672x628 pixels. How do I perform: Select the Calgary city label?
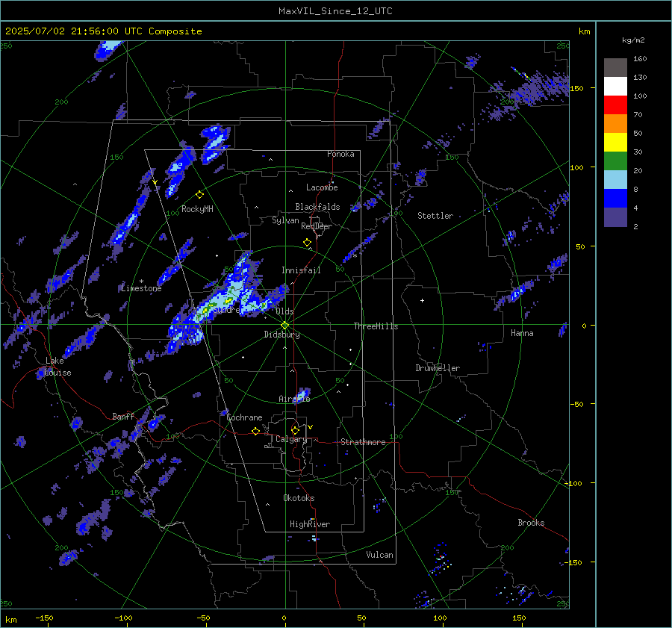[x=291, y=439]
